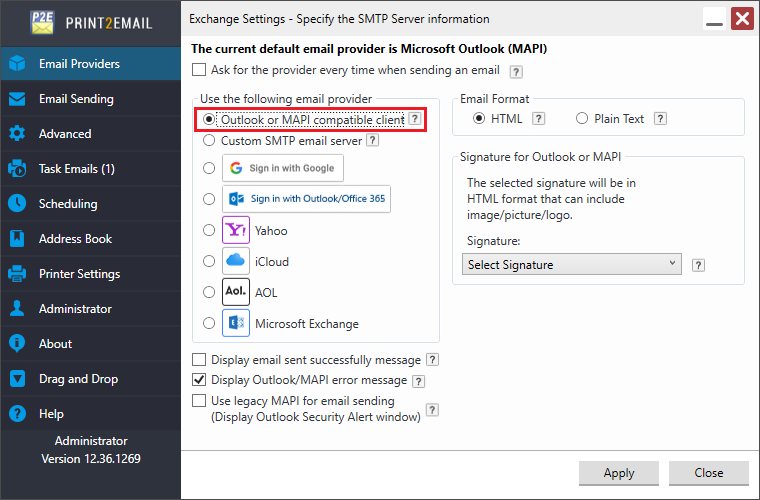The height and width of the screenshot is (500, 760).
Task: Select Outlook or MAPI compatible client radio
Action: 209,119
